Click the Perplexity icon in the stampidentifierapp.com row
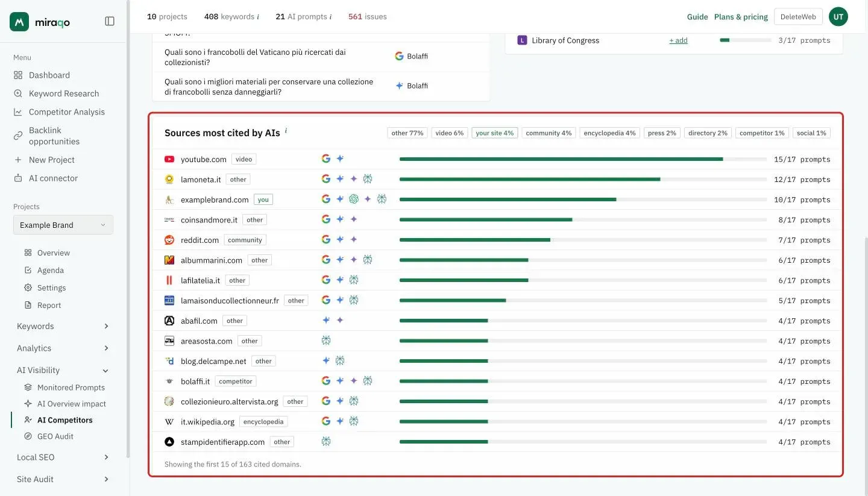 [326, 442]
